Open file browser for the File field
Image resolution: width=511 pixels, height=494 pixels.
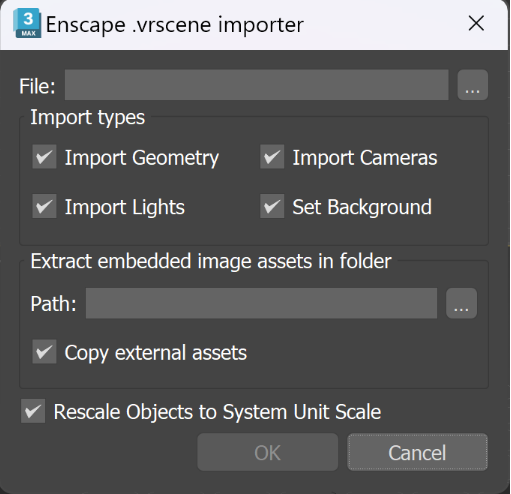472,85
